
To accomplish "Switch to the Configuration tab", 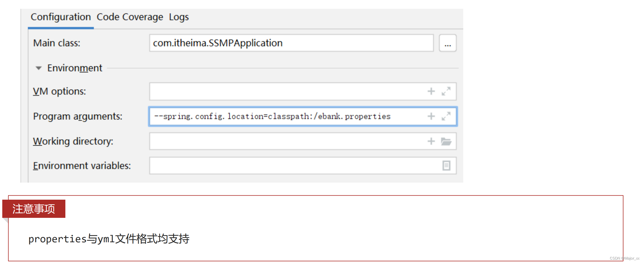I will [x=61, y=17].
